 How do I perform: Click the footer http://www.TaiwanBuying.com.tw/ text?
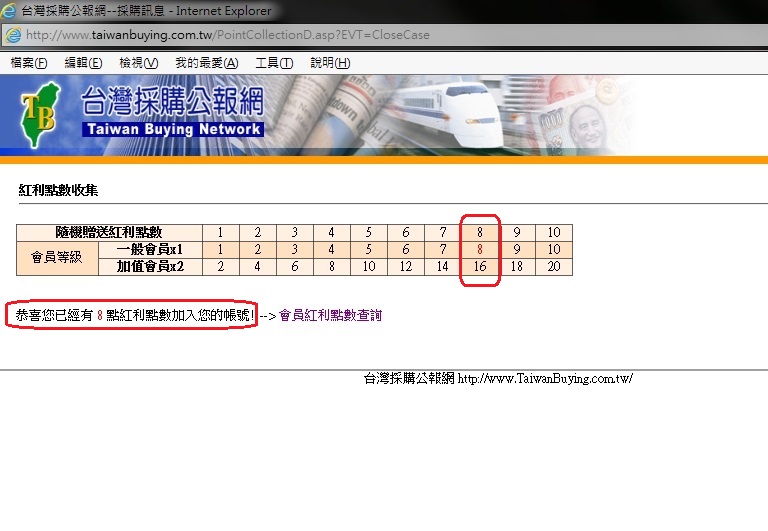point(545,379)
